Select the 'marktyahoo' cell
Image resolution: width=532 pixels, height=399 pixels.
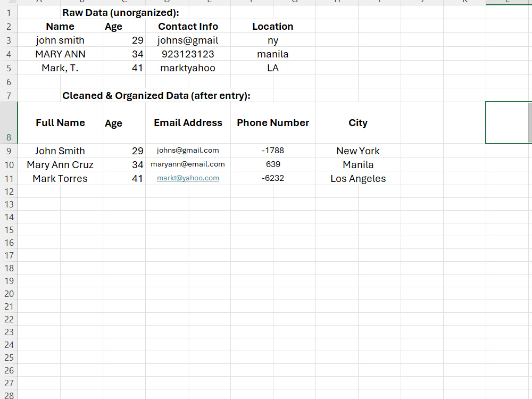(x=188, y=68)
